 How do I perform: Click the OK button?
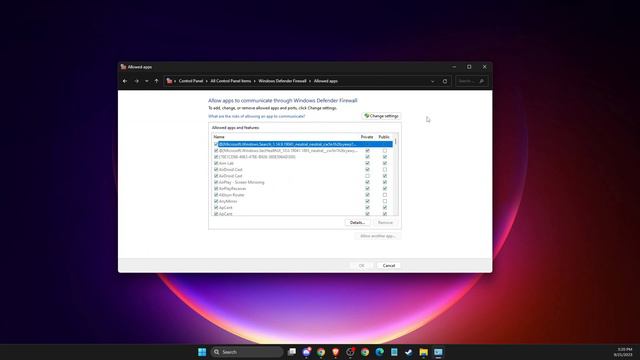pyautogui.click(x=361, y=265)
